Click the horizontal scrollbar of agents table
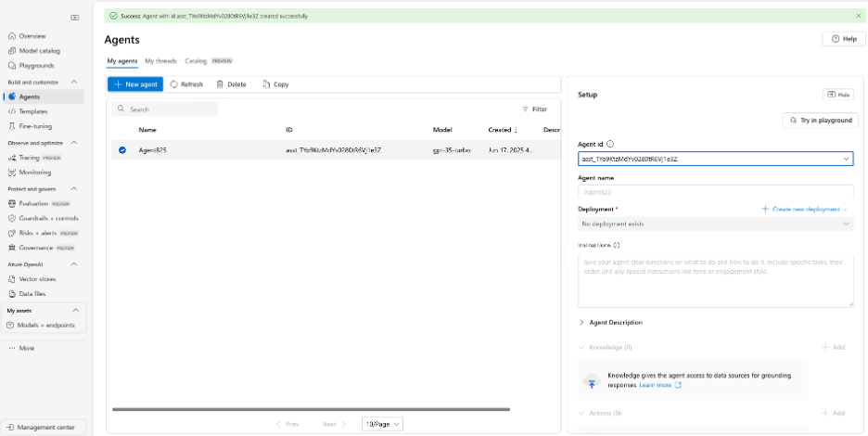 (311, 409)
